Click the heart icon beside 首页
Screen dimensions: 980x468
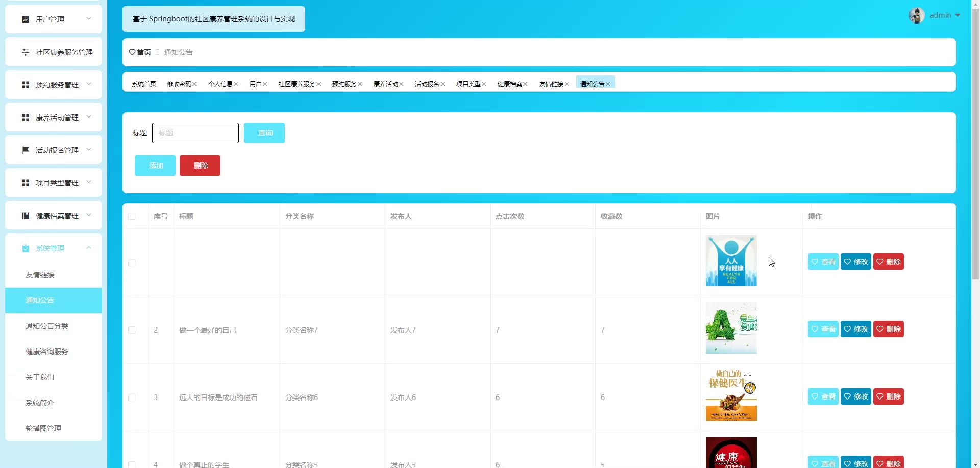(132, 52)
